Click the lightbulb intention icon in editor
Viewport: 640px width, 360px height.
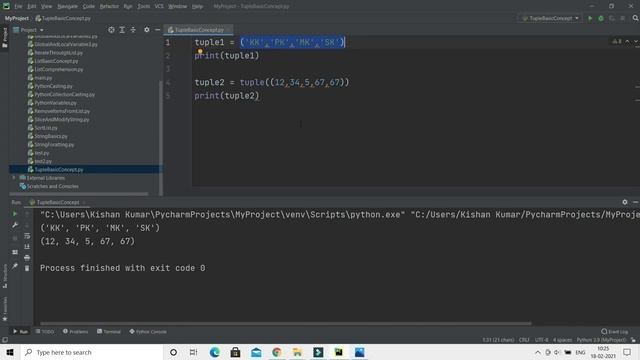point(200,51)
